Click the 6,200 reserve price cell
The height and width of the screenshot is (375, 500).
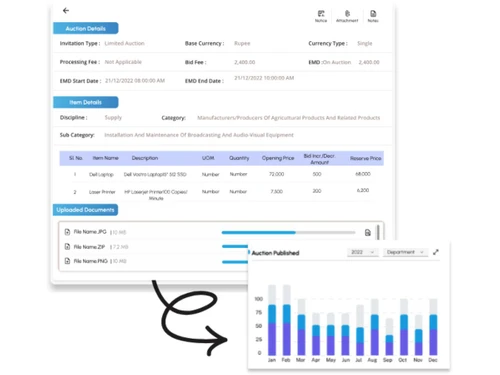coord(363,190)
